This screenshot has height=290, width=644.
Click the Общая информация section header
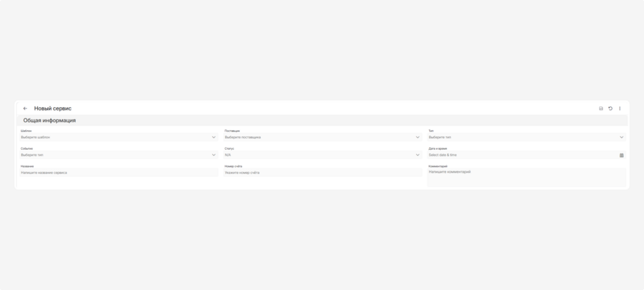coord(49,121)
